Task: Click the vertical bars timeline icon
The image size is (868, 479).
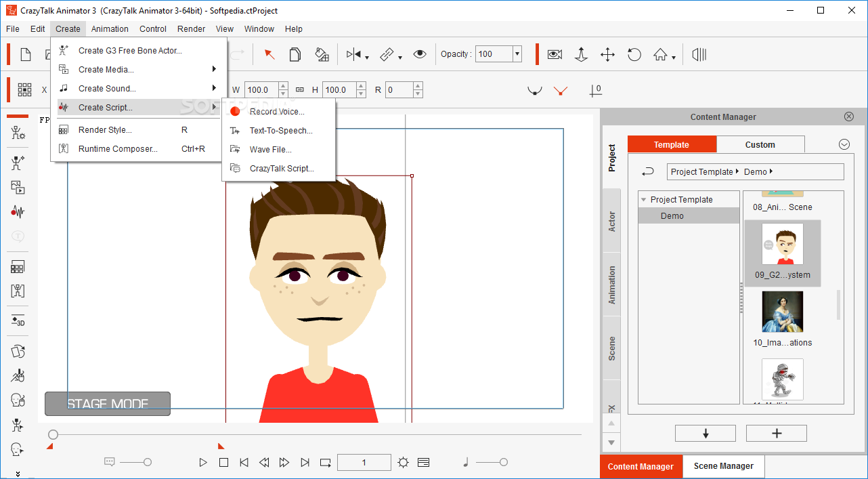Action: tap(699, 54)
